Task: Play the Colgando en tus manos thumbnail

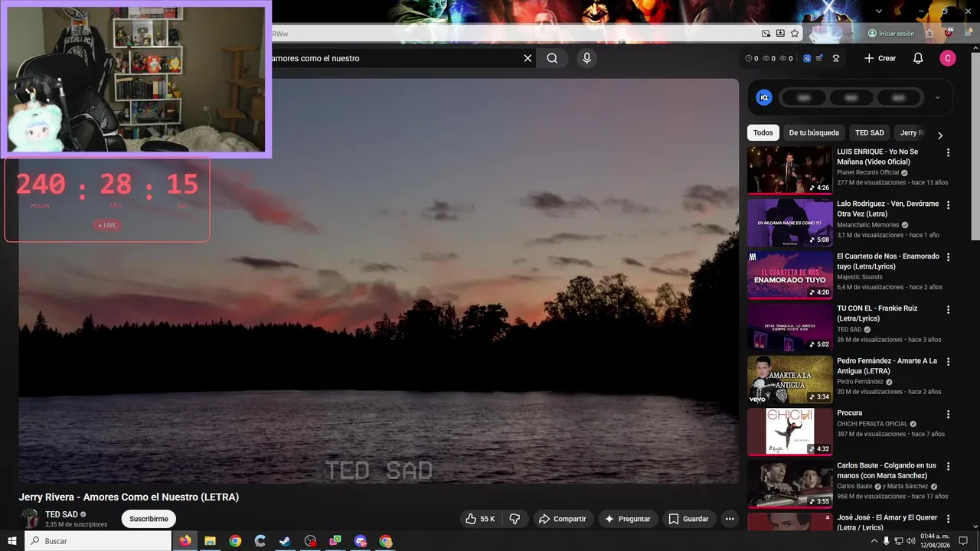Action: coord(789,484)
